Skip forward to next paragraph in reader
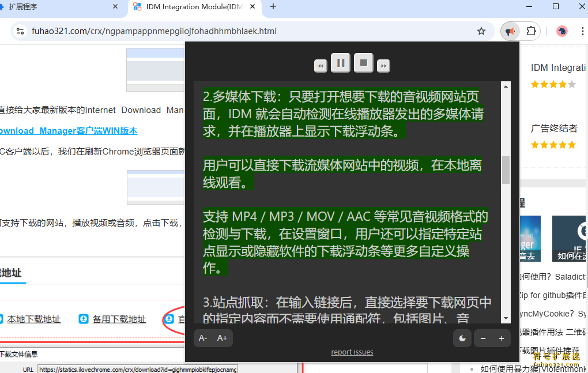The height and width of the screenshot is (373, 588). (383, 66)
